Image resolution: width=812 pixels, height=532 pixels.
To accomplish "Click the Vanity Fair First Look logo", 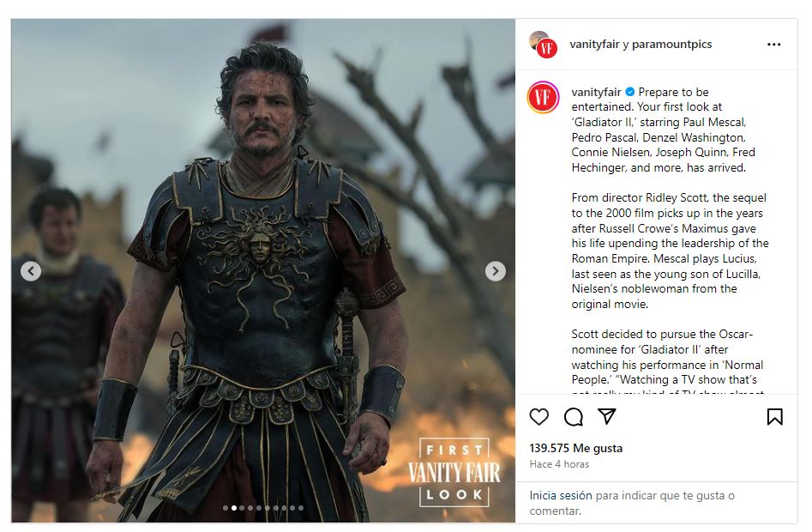I will click(x=454, y=472).
